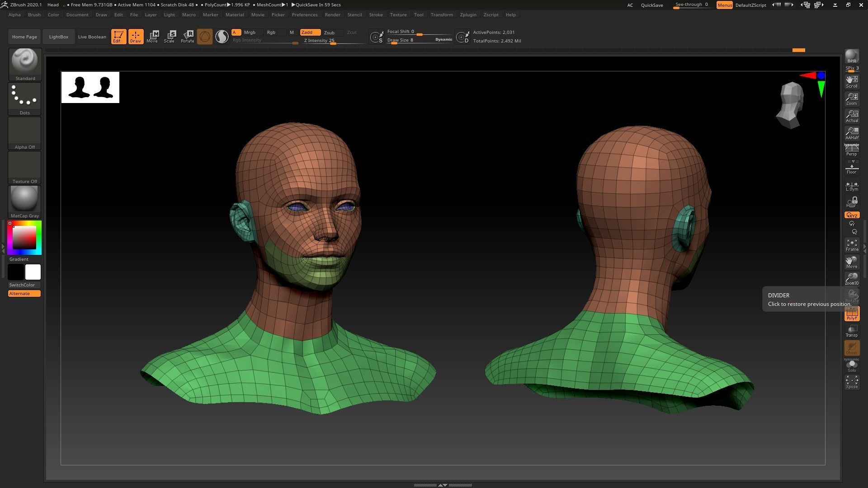868x488 pixels.
Task: Select the Move transform tool in top shelf
Action: click(x=153, y=37)
